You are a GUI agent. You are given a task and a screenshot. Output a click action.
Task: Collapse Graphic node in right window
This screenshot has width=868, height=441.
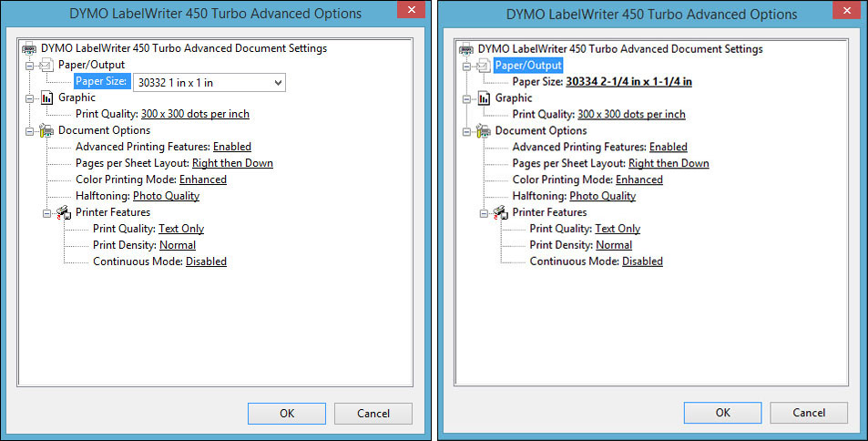466,99
